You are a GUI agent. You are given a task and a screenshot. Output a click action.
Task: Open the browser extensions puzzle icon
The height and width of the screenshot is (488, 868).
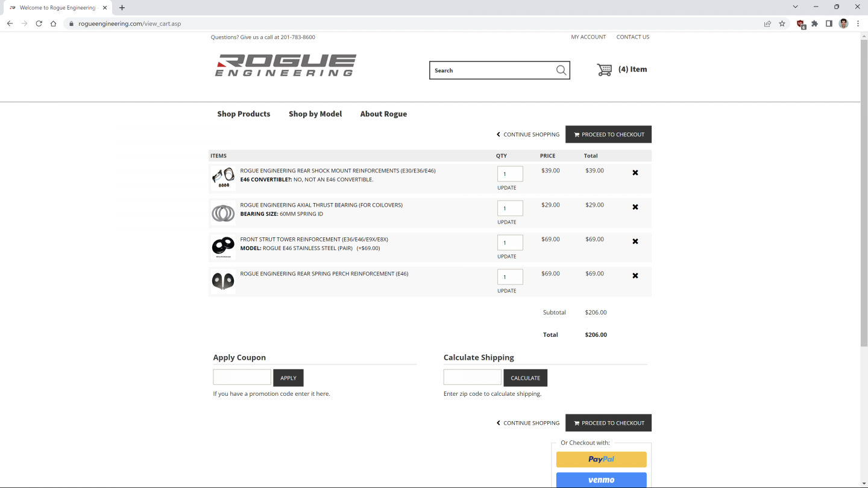click(815, 23)
